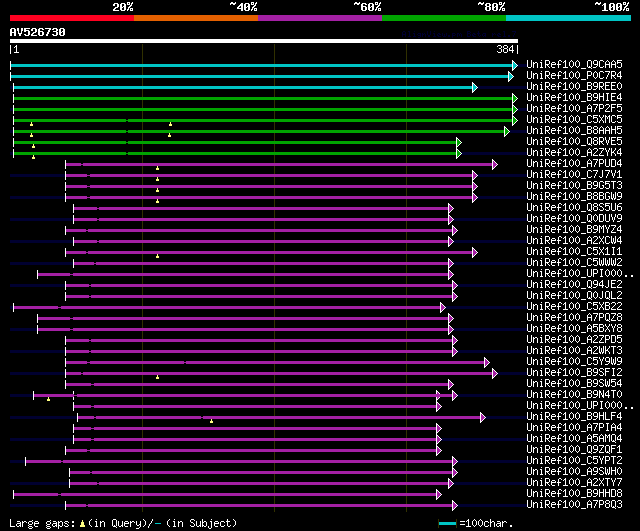640x531 pixels.
Task: Click the yellow gap marker under B9HLF4 bar
Action: click(211, 421)
